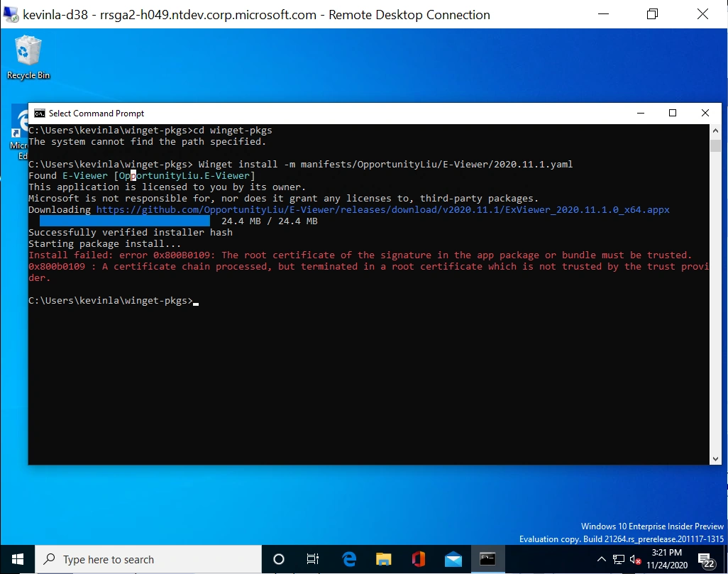Open the Start menu
The height and width of the screenshot is (574, 728).
click(x=17, y=559)
